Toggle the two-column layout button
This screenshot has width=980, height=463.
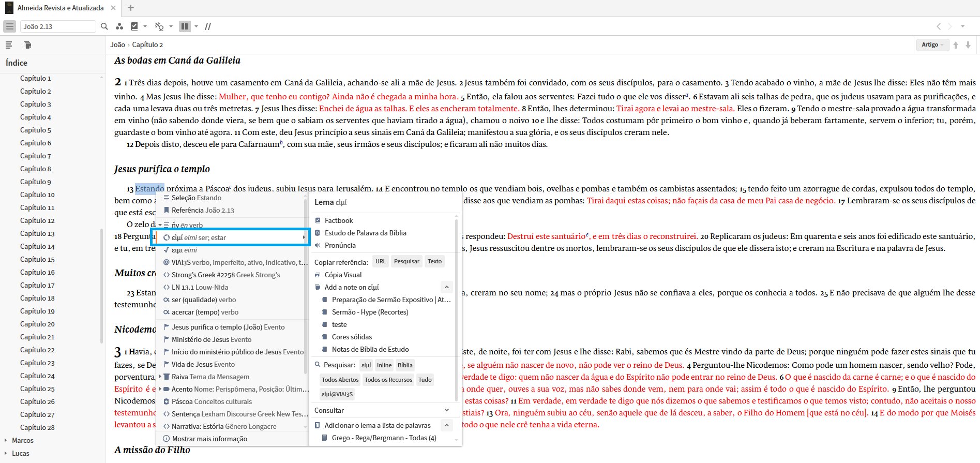pyautogui.click(x=185, y=26)
